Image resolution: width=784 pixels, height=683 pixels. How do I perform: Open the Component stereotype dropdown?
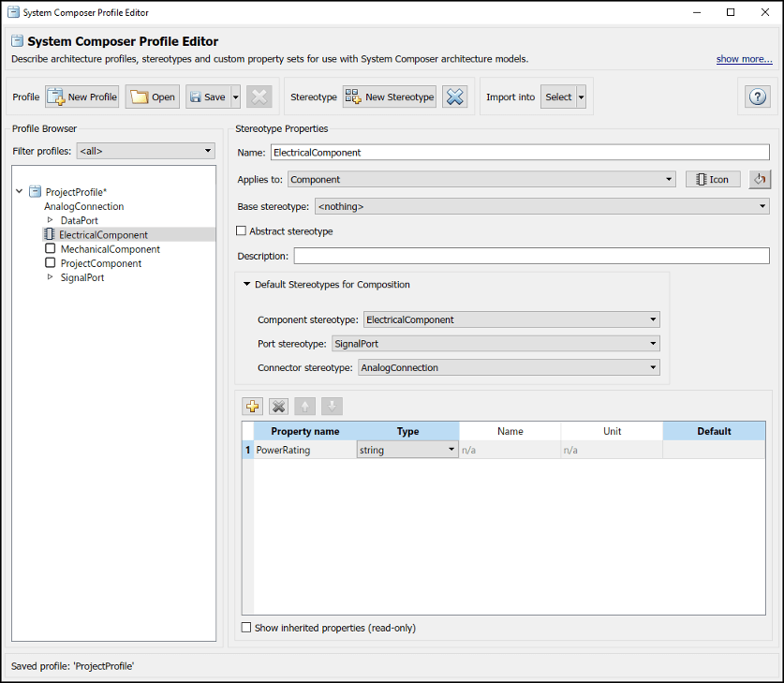tap(511, 319)
